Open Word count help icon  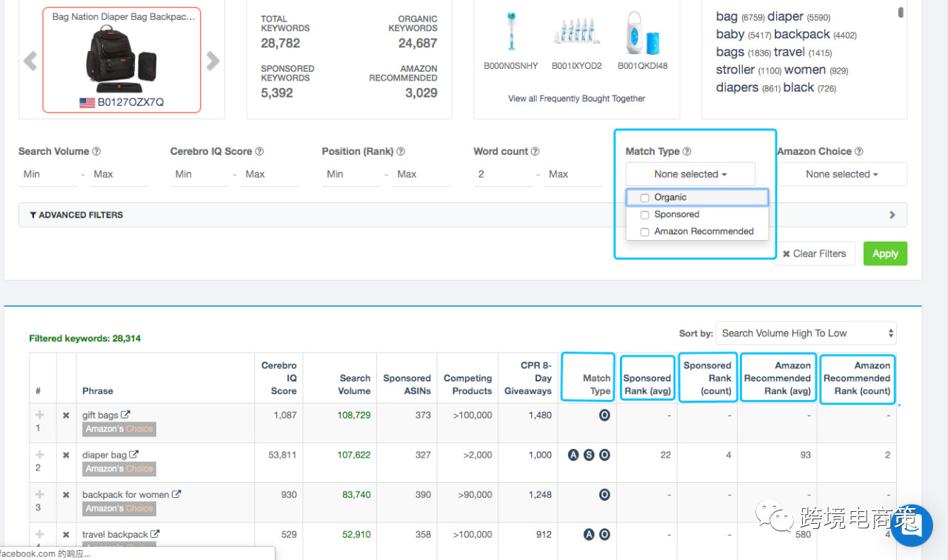(535, 151)
